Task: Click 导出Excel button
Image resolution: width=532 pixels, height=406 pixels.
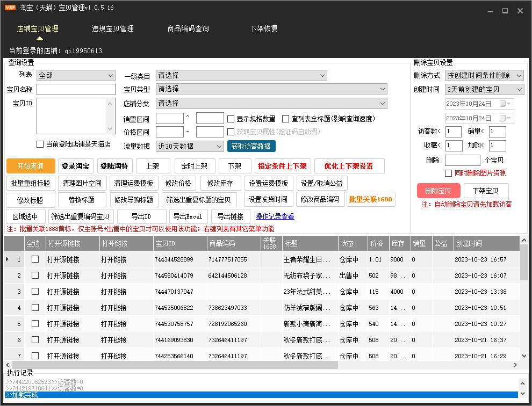Action: (x=188, y=216)
